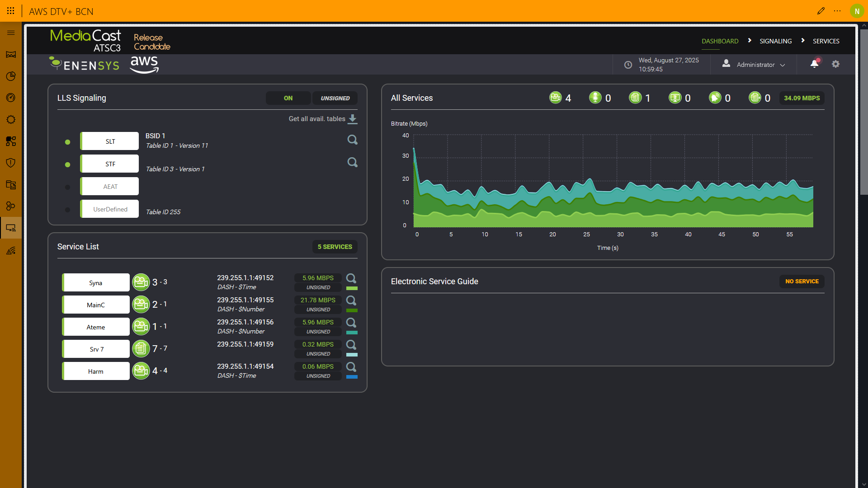The image size is (868, 488).
Task: Click the Srv 7 service type icon
Action: (141, 349)
